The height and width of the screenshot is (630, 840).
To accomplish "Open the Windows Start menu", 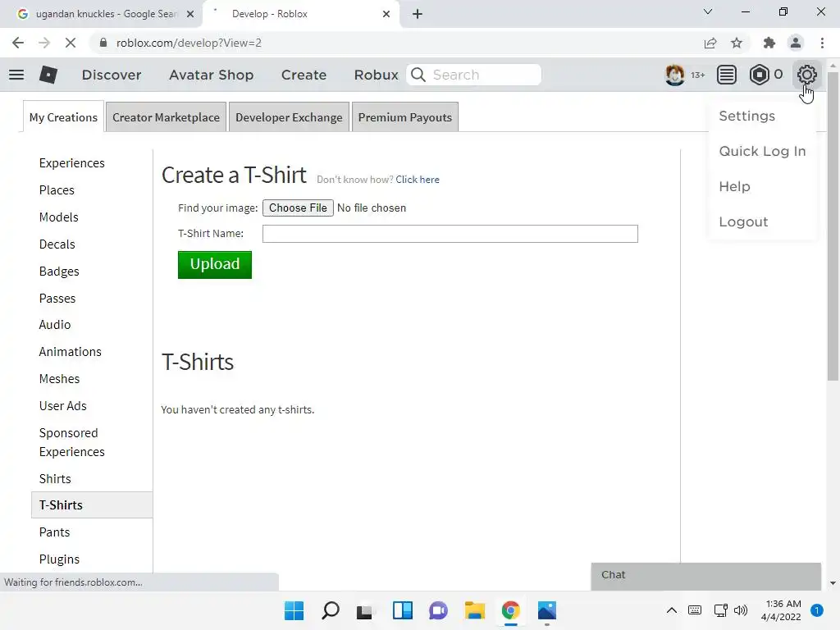I will point(294,610).
